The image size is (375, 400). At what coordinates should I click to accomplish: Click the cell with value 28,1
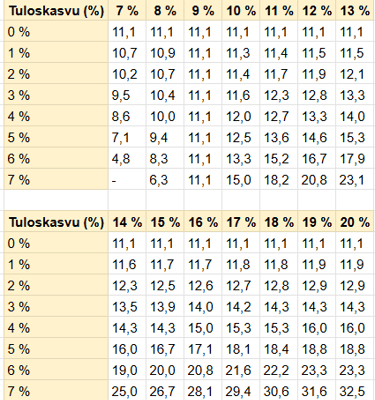[x=203, y=391]
